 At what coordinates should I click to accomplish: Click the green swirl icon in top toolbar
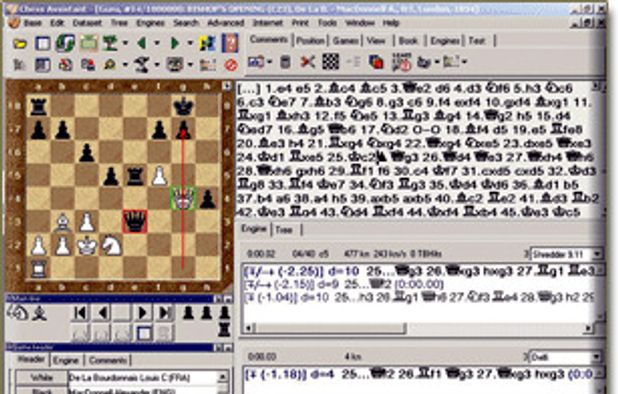tap(65, 43)
